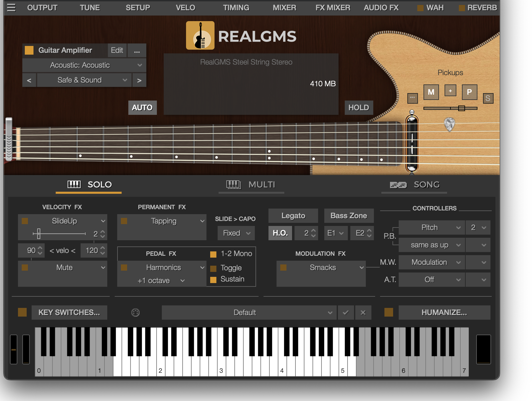Open the Pitch controller dropdown
Viewport: 532px width, 401px height.
pyautogui.click(x=432, y=228)
